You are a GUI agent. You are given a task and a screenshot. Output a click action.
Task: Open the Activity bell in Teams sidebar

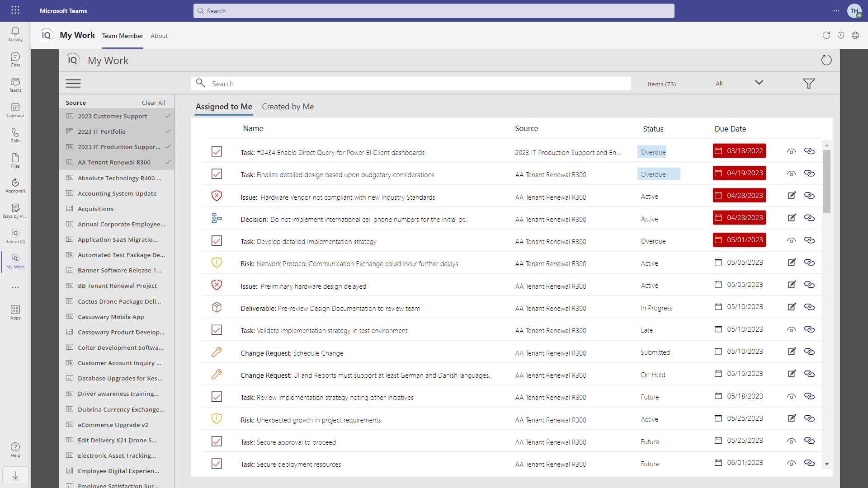pyautogui.click(x=15, y=34)
